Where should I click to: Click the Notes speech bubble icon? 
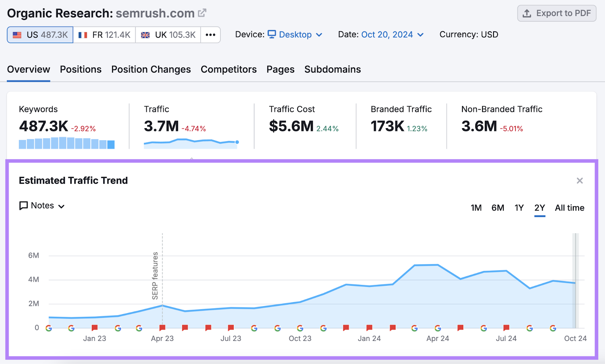23,206
